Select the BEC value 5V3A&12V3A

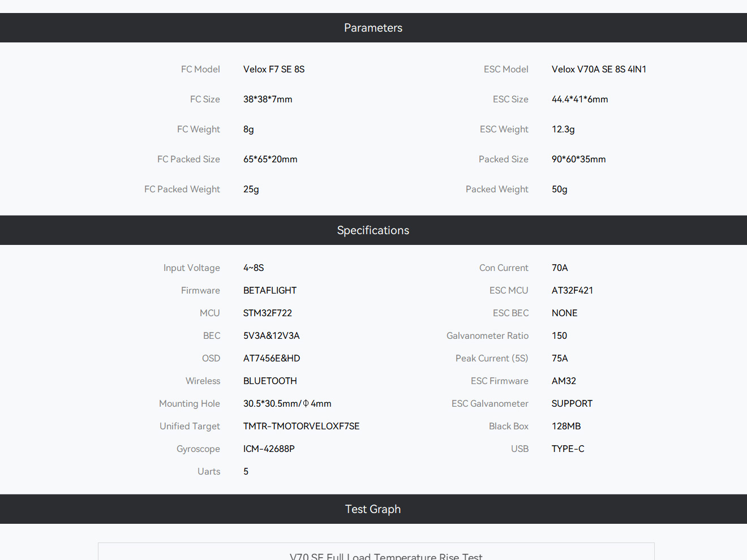(272, 335)
